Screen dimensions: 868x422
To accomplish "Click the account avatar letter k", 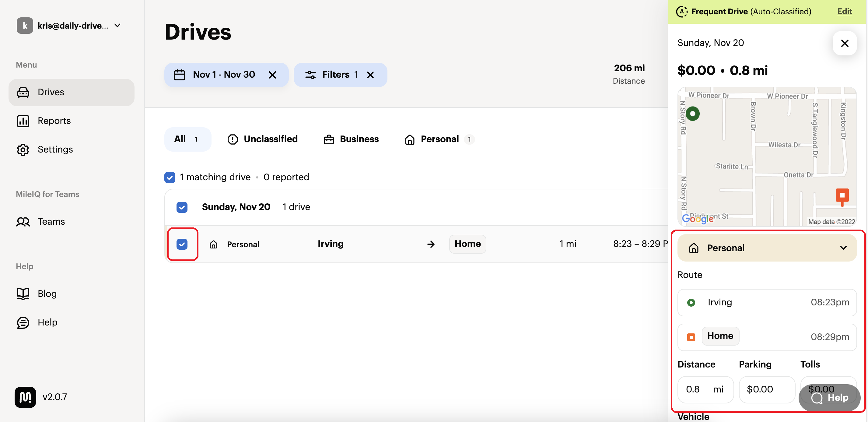I will (25, 26).
